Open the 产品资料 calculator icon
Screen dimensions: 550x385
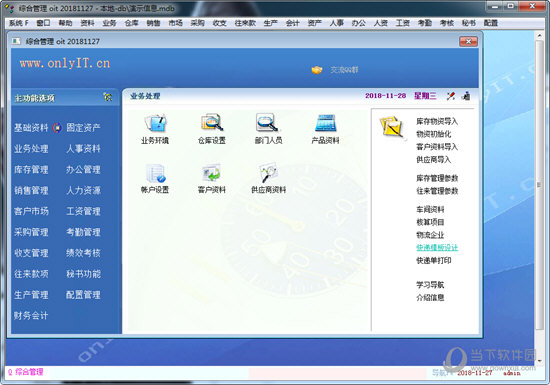coord(326,123)
